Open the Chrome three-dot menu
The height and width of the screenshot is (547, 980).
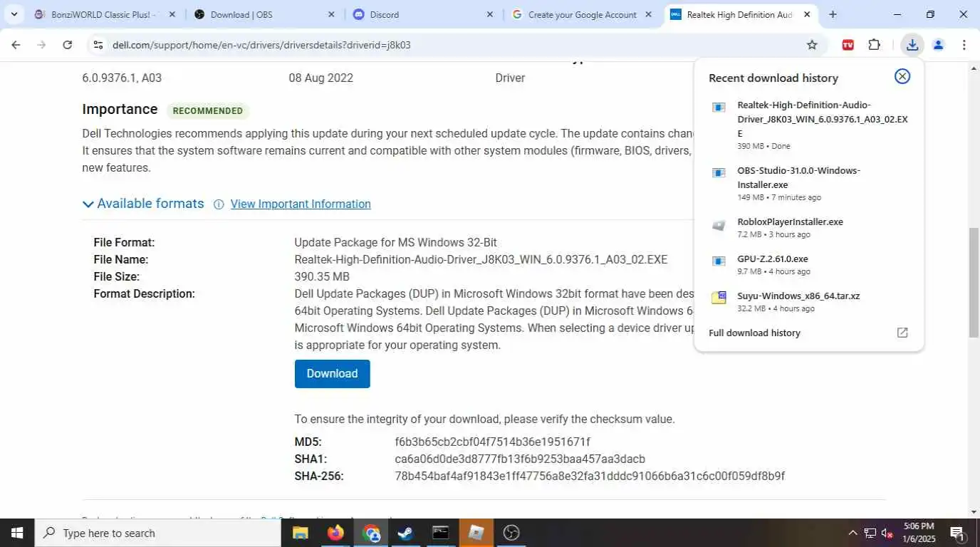coord(964,45)
